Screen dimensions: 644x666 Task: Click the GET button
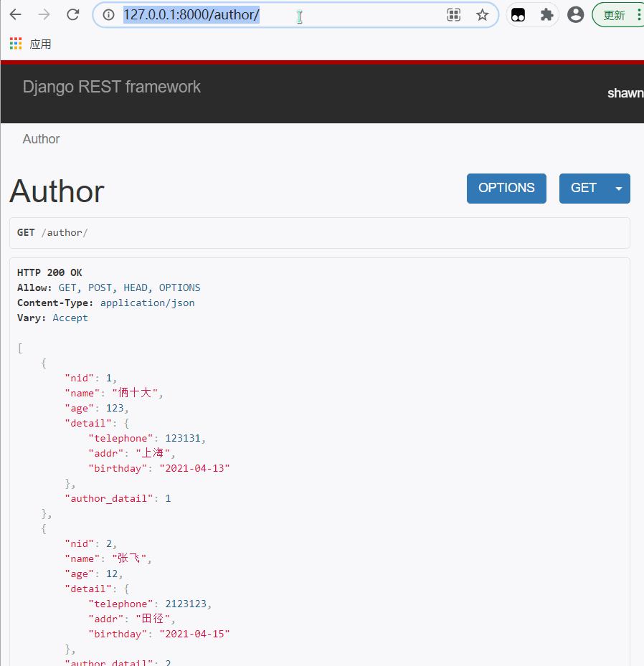pyautogui.click(x=583, y=188)
